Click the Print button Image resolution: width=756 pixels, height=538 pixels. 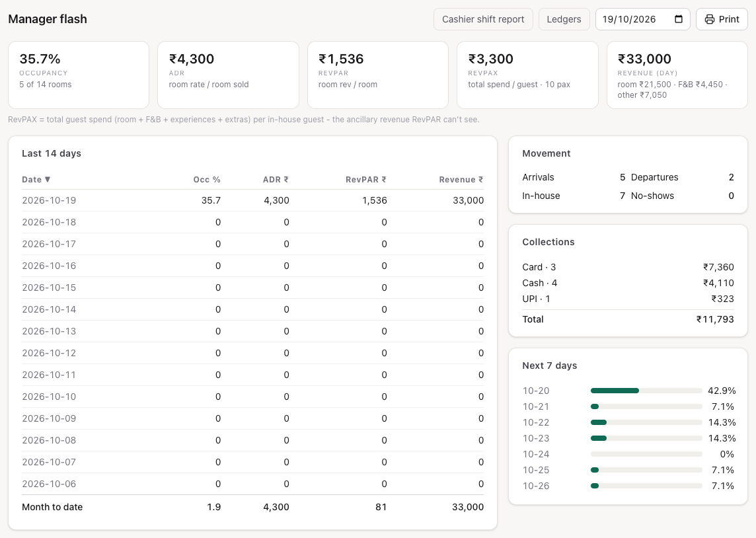721,19
